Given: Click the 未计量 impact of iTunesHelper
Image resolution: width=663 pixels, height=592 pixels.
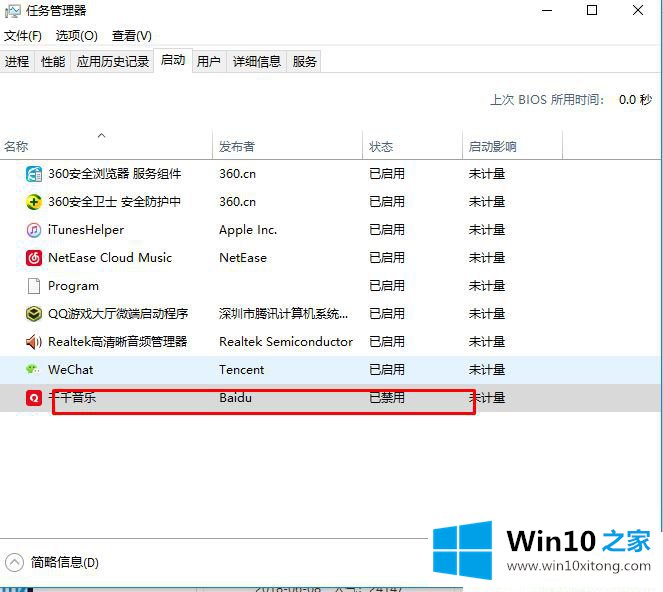Looking at the screenshot, I should [487, 230].
